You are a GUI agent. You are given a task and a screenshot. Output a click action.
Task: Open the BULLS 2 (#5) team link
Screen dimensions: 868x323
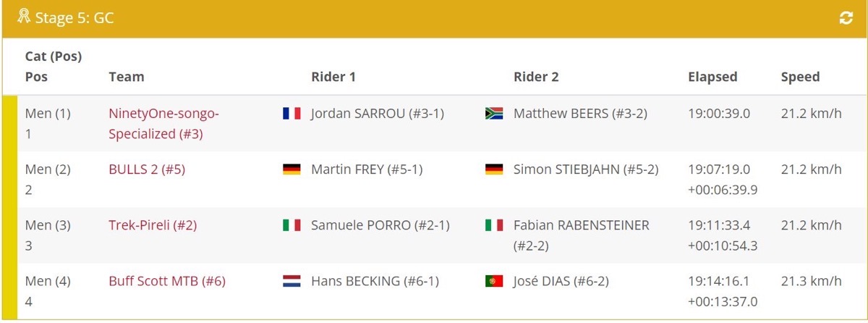[x=147, y=169]
